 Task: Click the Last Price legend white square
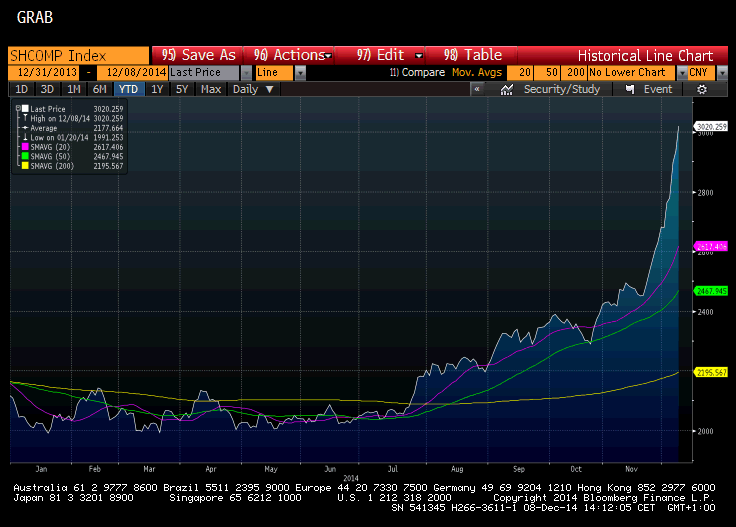pos(25,109)
